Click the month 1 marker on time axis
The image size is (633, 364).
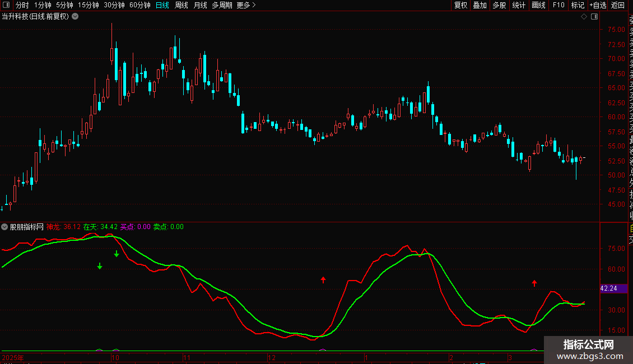click(x=366, y=357)
